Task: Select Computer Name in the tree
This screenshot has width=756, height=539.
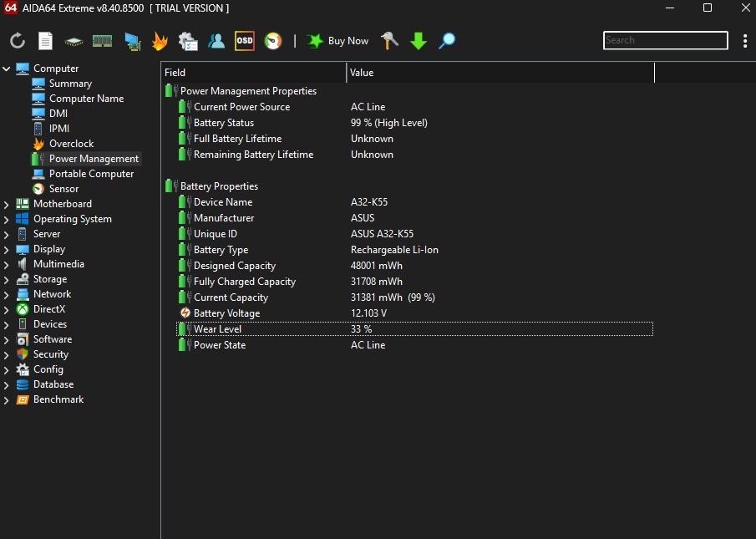Action: tap(86, 99)
